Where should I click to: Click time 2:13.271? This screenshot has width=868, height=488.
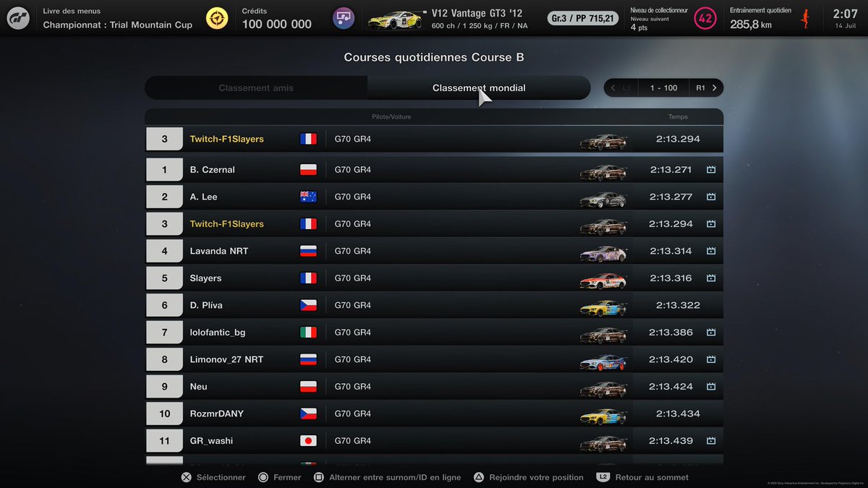(671, 170)
